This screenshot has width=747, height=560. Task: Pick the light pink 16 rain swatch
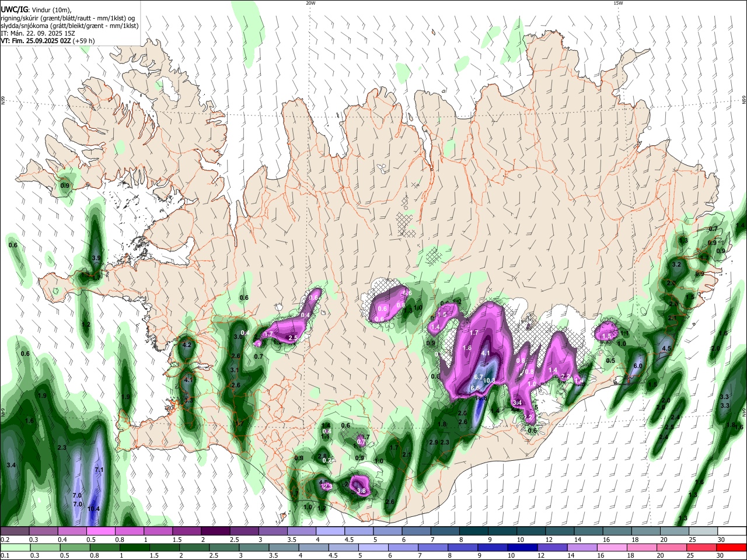[x=612, y=547]
